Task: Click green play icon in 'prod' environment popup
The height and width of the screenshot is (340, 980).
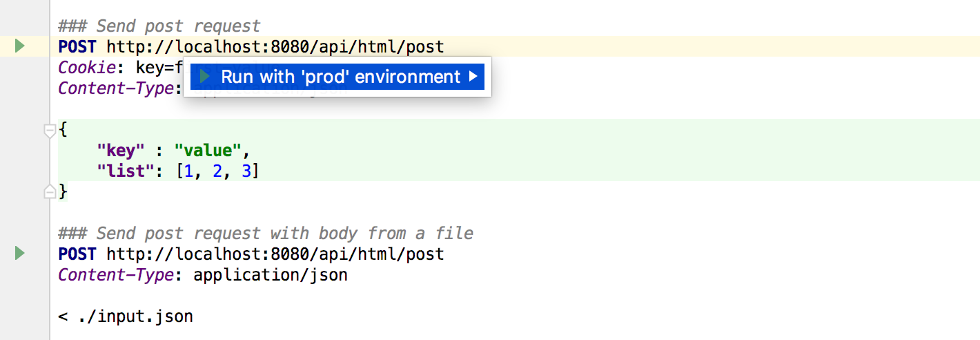Action: point(204,77)
